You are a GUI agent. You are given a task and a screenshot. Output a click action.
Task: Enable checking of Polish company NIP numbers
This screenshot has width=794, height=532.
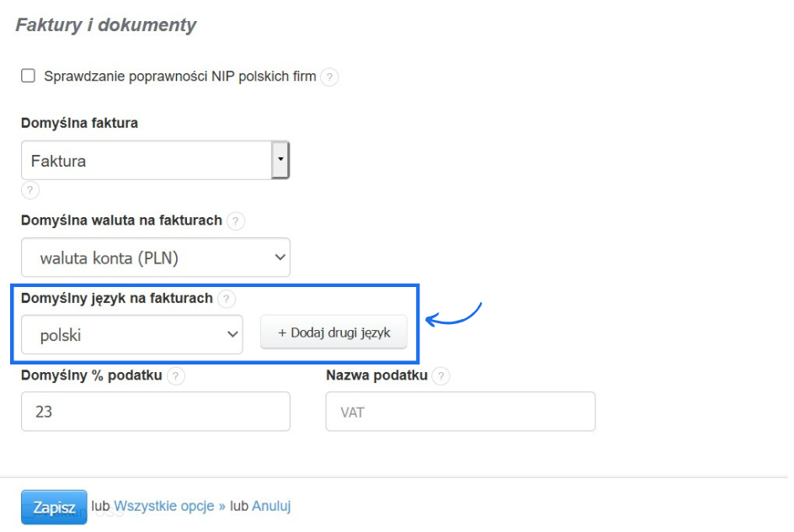(28, 77)
